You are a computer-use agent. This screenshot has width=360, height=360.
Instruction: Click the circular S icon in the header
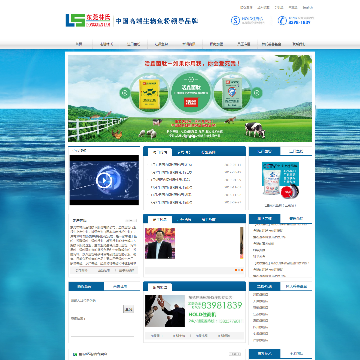click(x=235, y=21)
